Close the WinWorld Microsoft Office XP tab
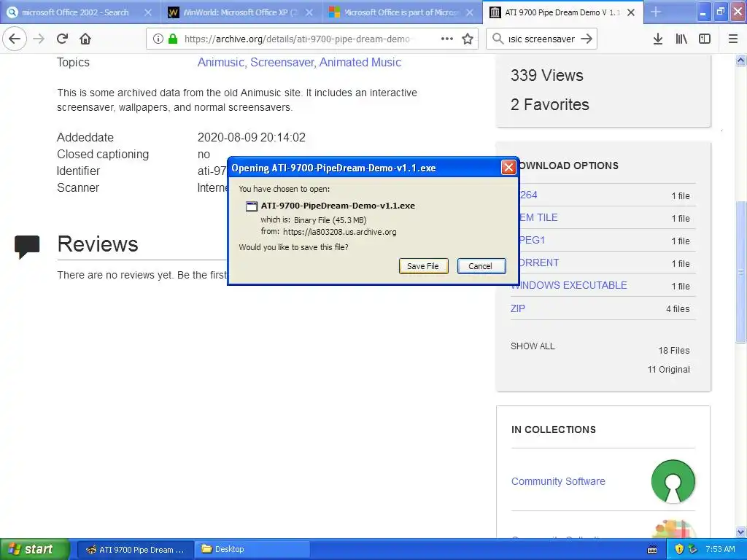The height and width of the screenshot is (560, 747). (309, 12)
